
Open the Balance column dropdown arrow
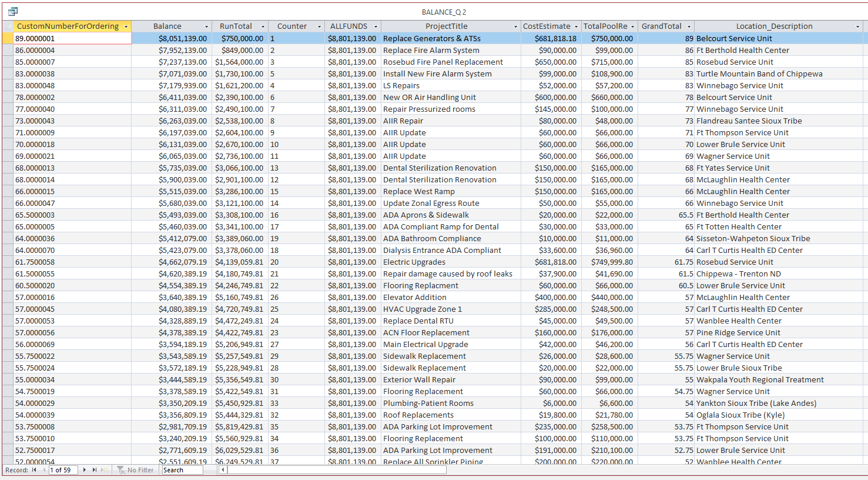(x=206, y=26)
